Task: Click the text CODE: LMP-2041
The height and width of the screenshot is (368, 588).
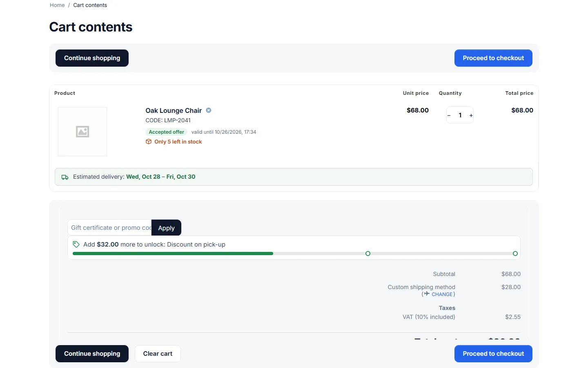Action: pos(168,120)
